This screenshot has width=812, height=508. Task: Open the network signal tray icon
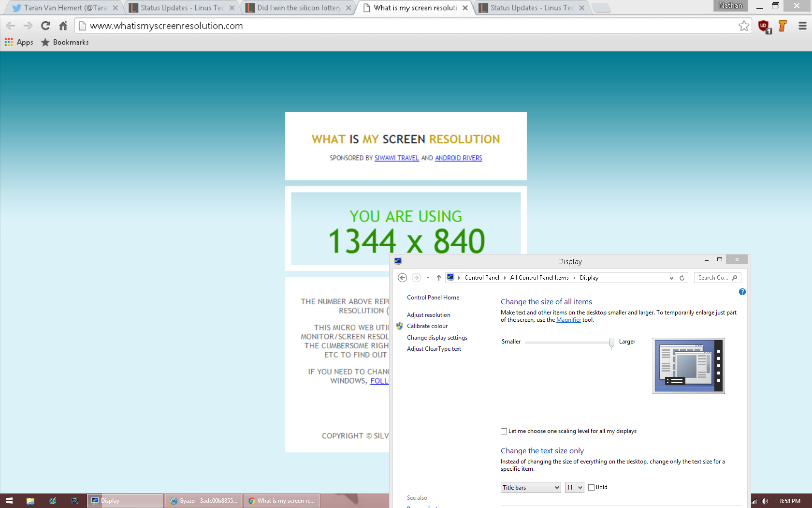(x=754, y=501)
